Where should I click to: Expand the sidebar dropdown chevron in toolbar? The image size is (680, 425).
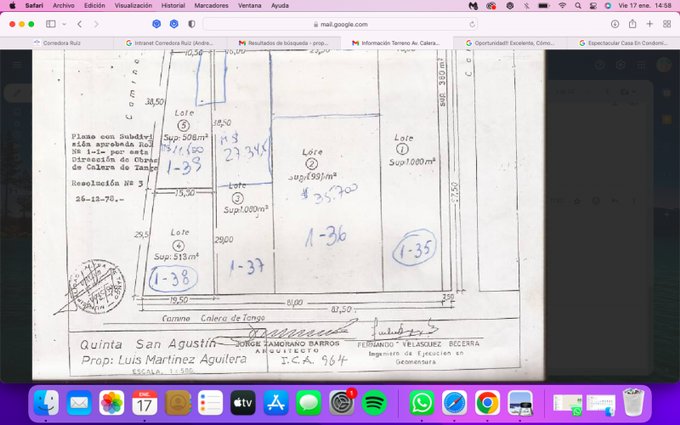point(64,23)
